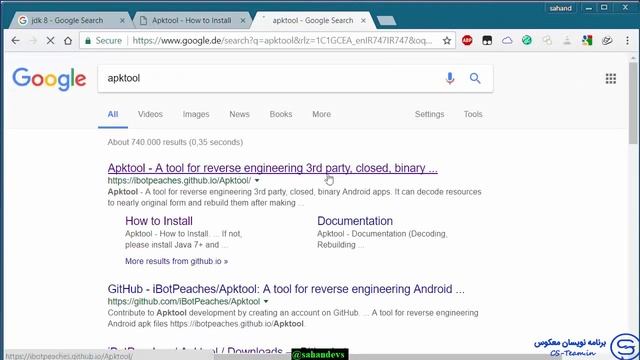This screenshot has width=640, height=360.
Task: Open the Google apps grid
Action: (611, 78)
